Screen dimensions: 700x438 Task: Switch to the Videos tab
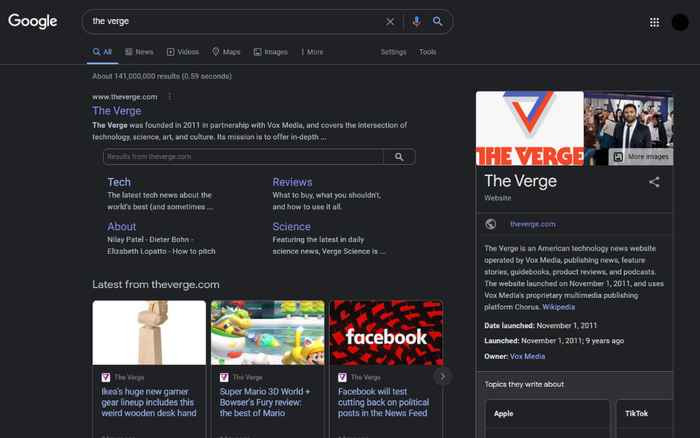click(183, 52)
